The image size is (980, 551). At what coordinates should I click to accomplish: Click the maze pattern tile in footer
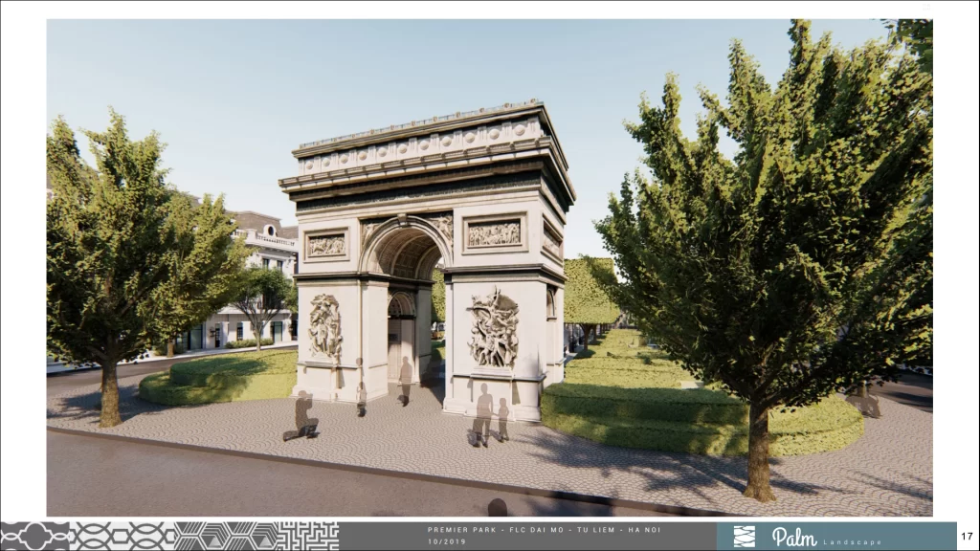pyautogui.click(x=307, y=536)
